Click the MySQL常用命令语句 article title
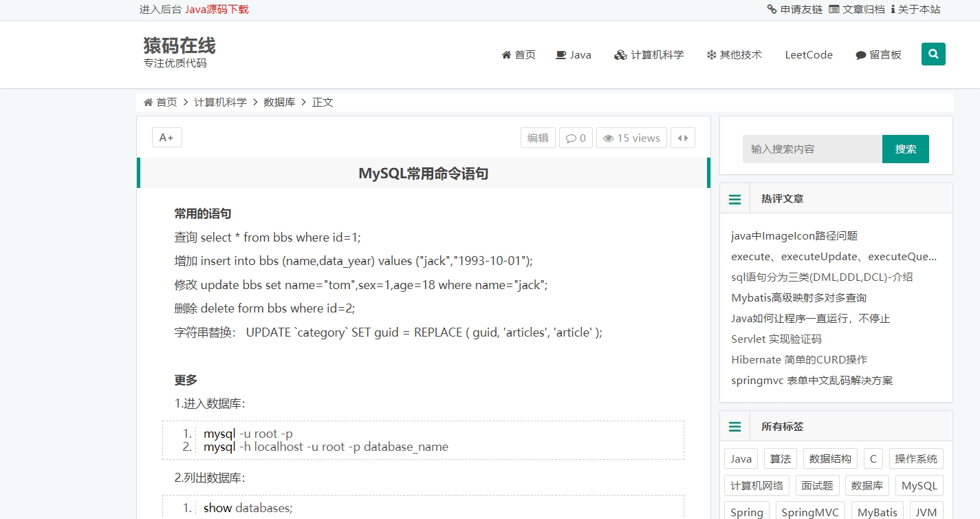Image resolution: width=980 pixels, height=519 pixels. [424, 173]
